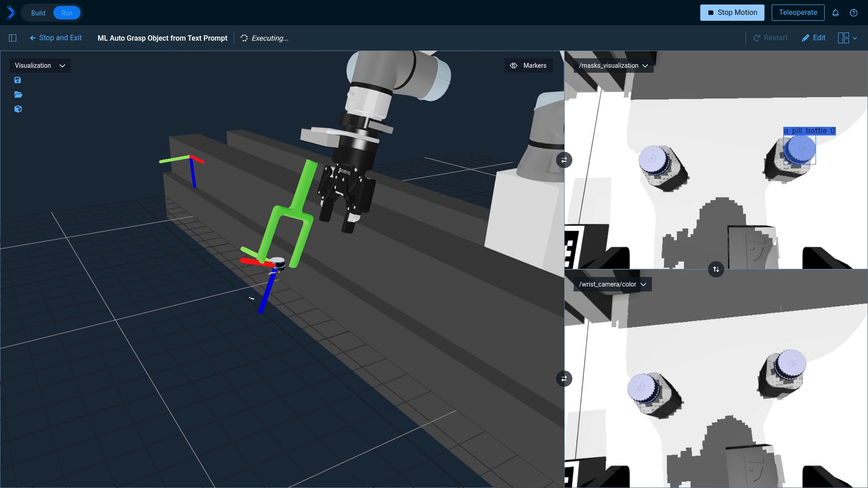868x488 pixels.
Task: Expand the layout selector chevron
Action: click(x=854, y=38)
